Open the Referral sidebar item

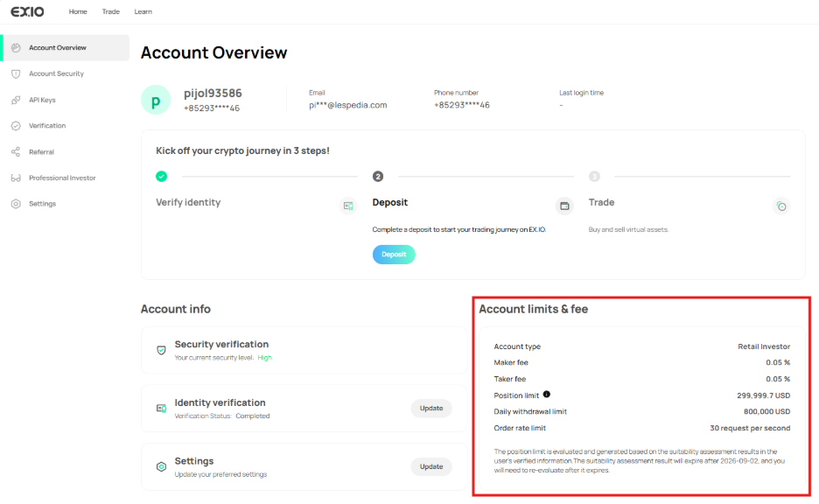pos(41,152)
